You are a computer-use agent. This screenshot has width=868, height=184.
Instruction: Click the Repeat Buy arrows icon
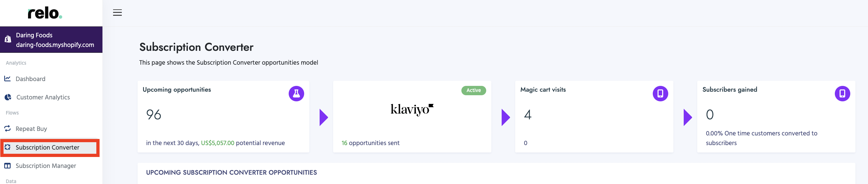click(x=7, y=128)
